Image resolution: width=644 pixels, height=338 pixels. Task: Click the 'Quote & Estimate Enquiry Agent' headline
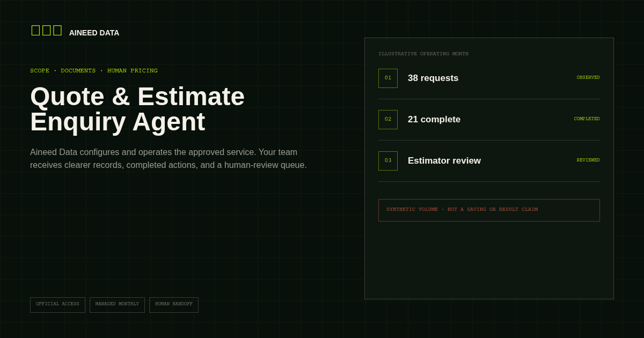(x=137, y=109)
